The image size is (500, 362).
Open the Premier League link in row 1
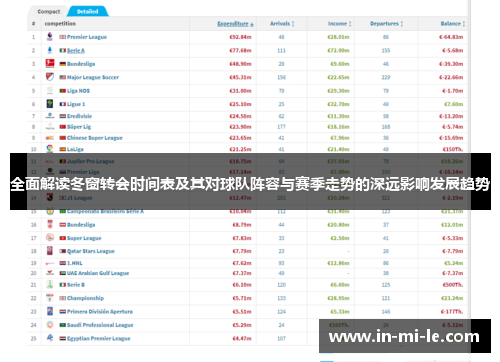point(87,37)
